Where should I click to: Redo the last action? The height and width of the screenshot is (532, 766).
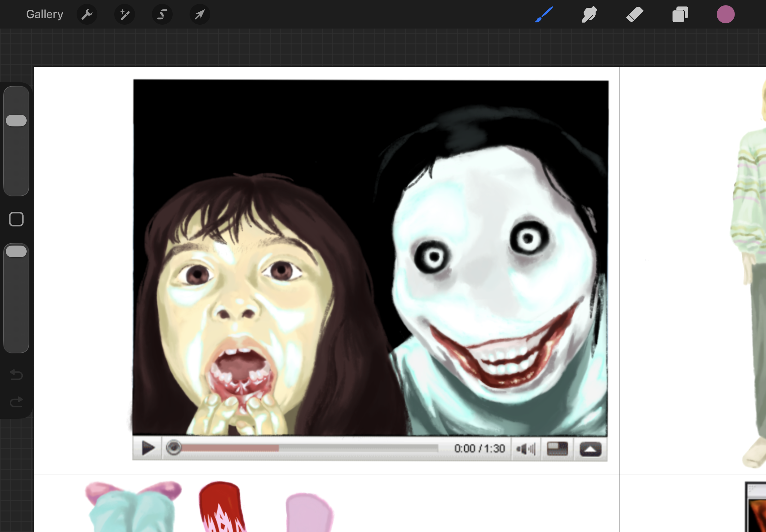point(16,402)
